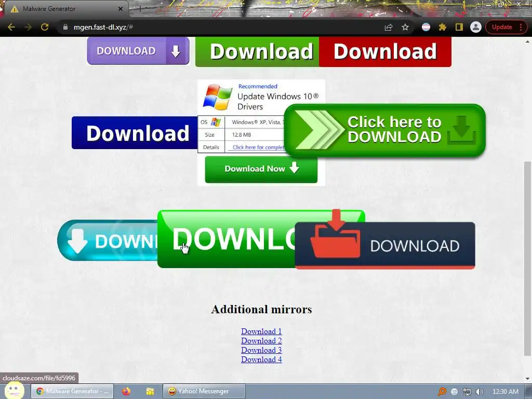
Task: Click the volume speaker tray icon
Action: coord(479,392)
